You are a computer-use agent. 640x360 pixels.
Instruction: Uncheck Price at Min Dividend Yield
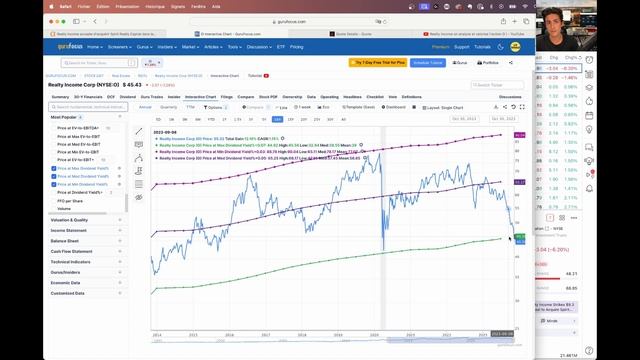53,184
